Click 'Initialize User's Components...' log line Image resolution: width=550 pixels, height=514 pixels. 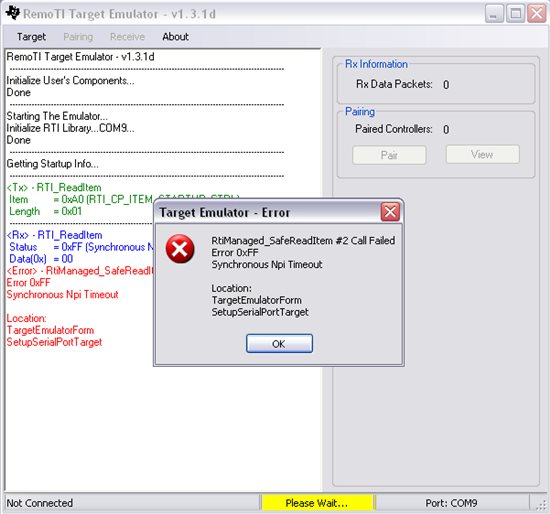[70, 81]
